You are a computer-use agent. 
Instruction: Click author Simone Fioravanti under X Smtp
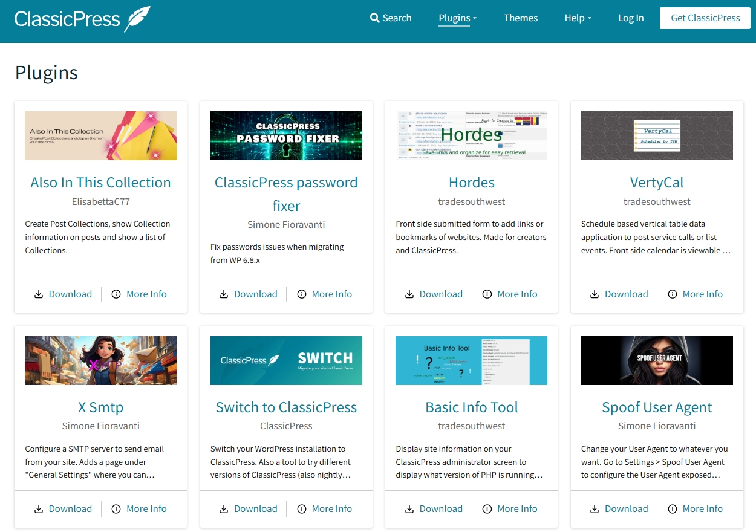pos(100,426)
